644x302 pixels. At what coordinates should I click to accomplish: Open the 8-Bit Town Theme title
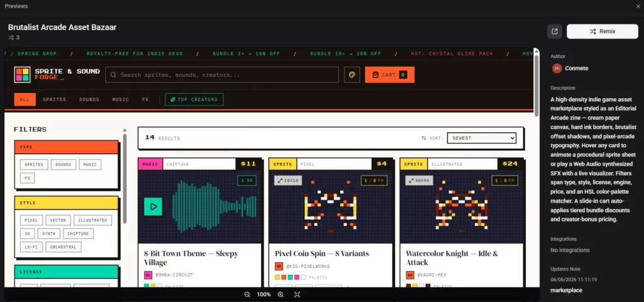click(x=191, y=257)
